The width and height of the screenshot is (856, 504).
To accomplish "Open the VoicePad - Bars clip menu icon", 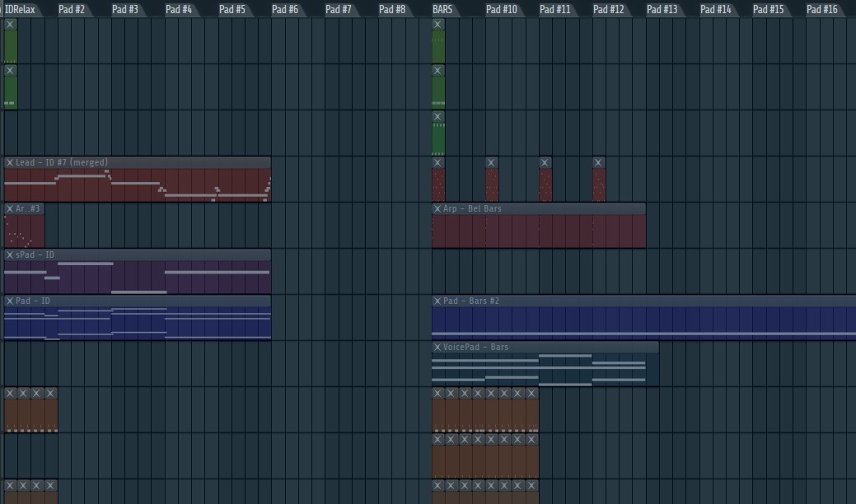I will [437, 347].
